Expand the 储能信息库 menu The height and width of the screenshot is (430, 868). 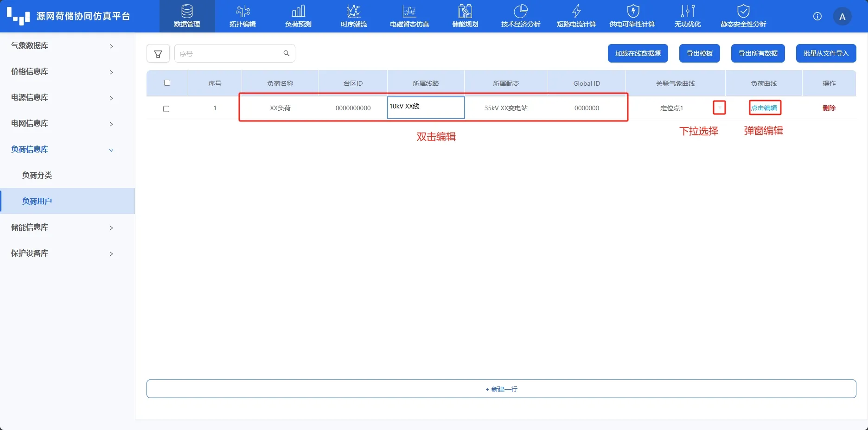click(67, 227)
